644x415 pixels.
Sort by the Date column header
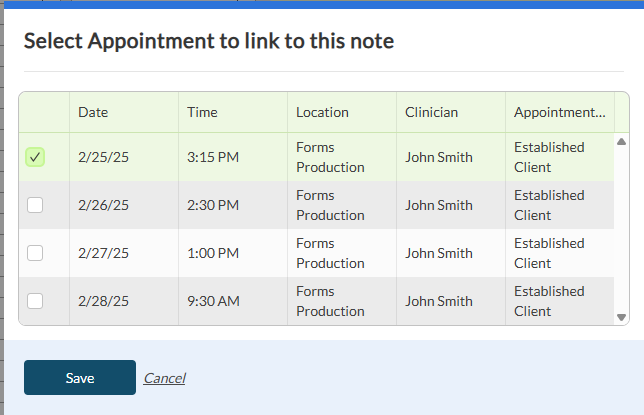pos(94,112)
